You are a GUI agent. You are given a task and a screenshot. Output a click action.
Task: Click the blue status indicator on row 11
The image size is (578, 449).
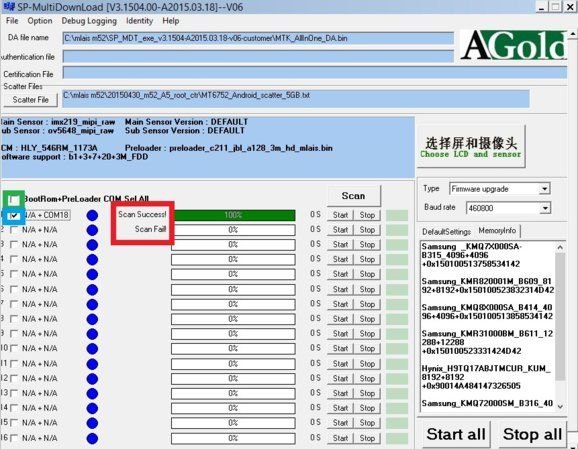[92, 364]
